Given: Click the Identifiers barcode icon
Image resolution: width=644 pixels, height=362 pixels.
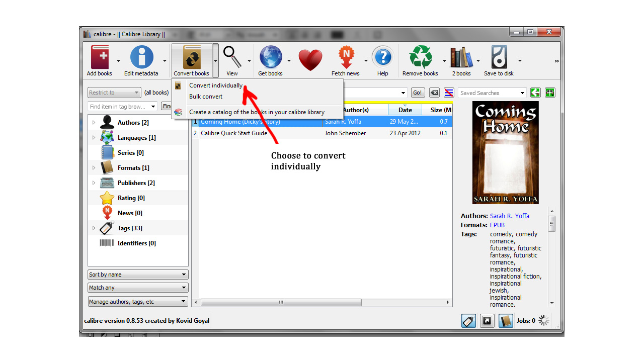Looking at the screenshot, I should pyautogui.click(x=107, y=243).
